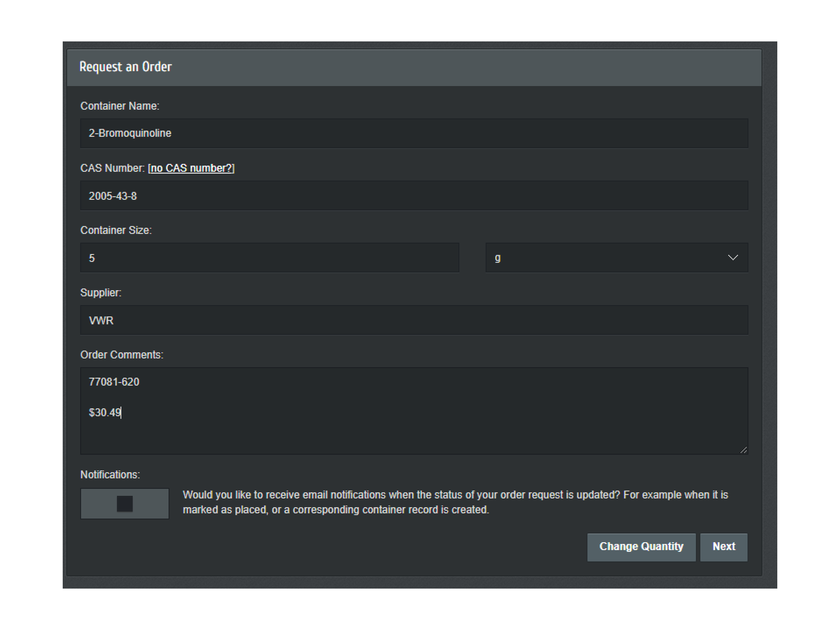840x630 pixels.
Task: Click the Container Size value field
Action: point(269,258)
